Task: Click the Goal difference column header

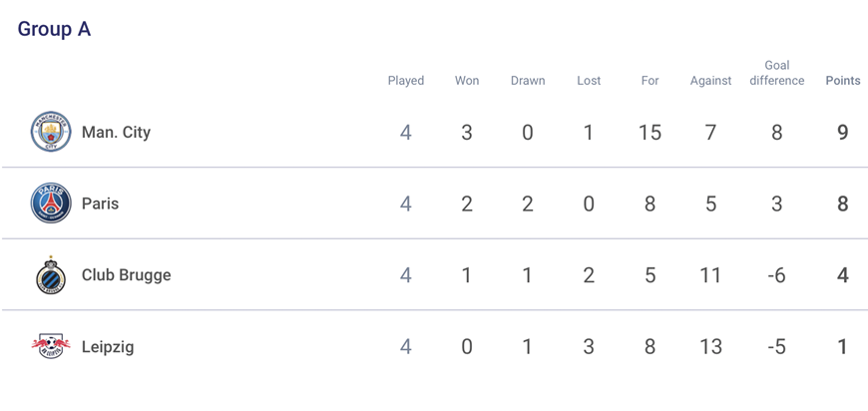Action: point(776,73)
